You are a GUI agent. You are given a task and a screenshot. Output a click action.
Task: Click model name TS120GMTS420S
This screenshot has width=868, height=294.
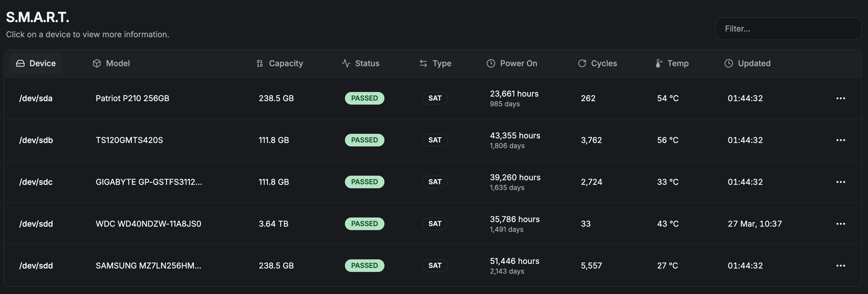tap(129, 140)
